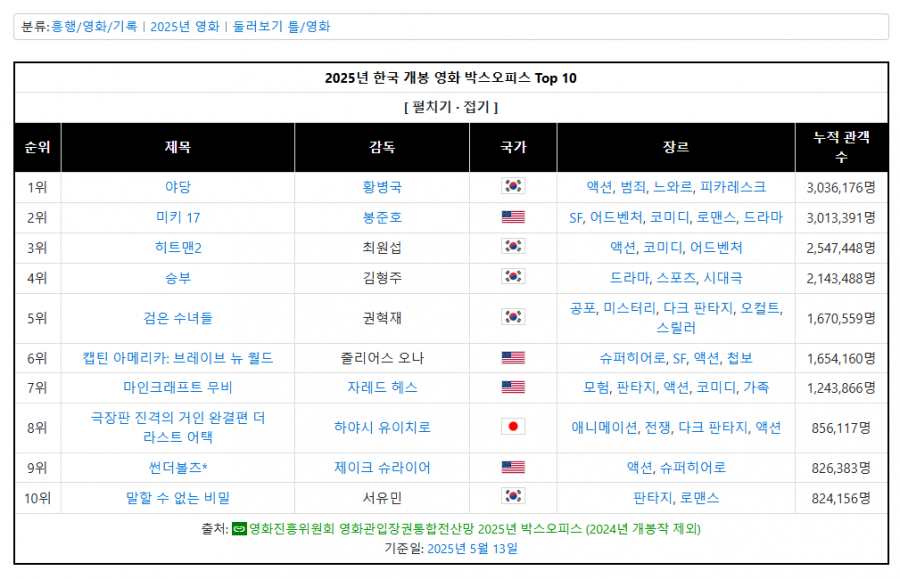Click the US flag in 캡틴 아메리카 row
The height and width of the screenshot is (579, 900).
pyautogui.click(x=513, y=358)
